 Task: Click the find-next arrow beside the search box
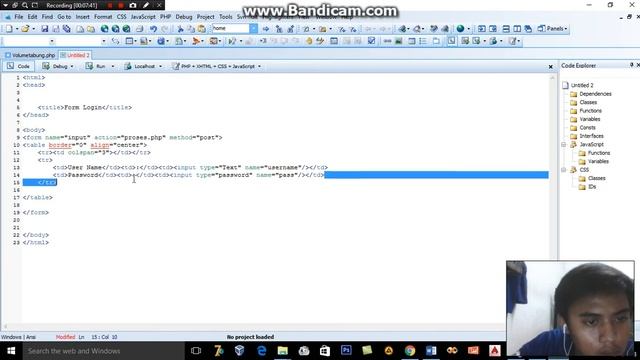pos(266,29)
